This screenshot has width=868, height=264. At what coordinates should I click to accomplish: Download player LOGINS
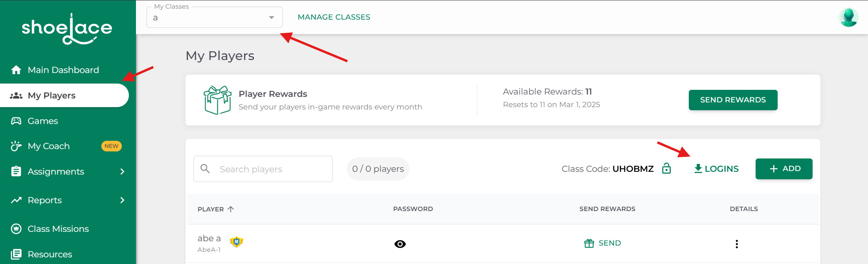(x=716, y=169)
